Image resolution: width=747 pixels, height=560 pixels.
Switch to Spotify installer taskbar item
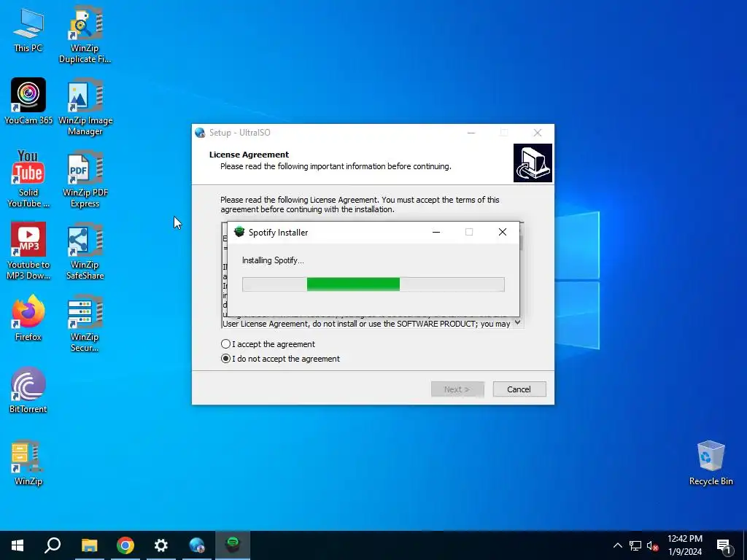click(233, 545)
